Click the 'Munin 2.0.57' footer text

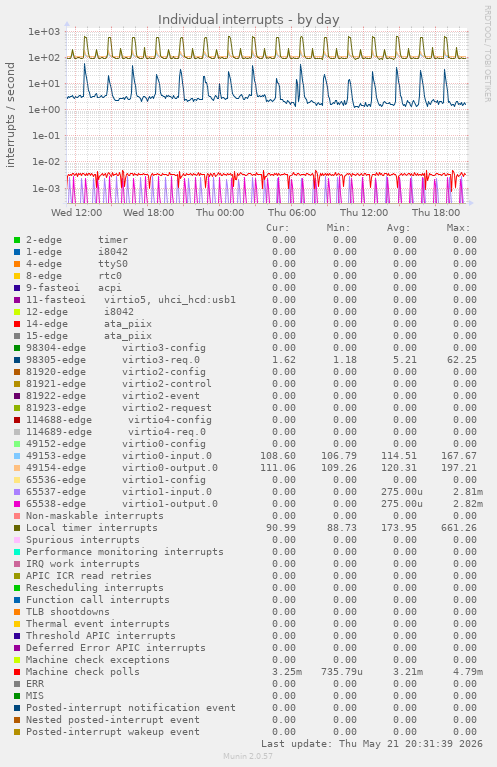pyautogui.click(x=248, y=756)
